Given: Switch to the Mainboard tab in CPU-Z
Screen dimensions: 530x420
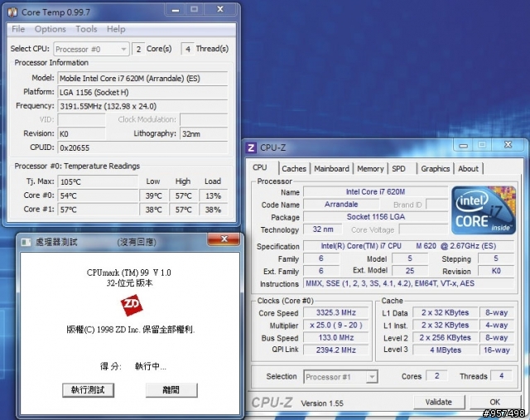Looking at the screenshot, I should [x=331, y=168].
